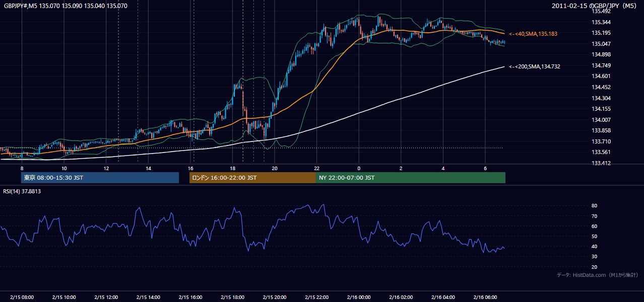Viewport: 644px width, 302px height.
Task: Select the Tokyo 08:00-15:30 JST session bar
Action: (100, 178)
